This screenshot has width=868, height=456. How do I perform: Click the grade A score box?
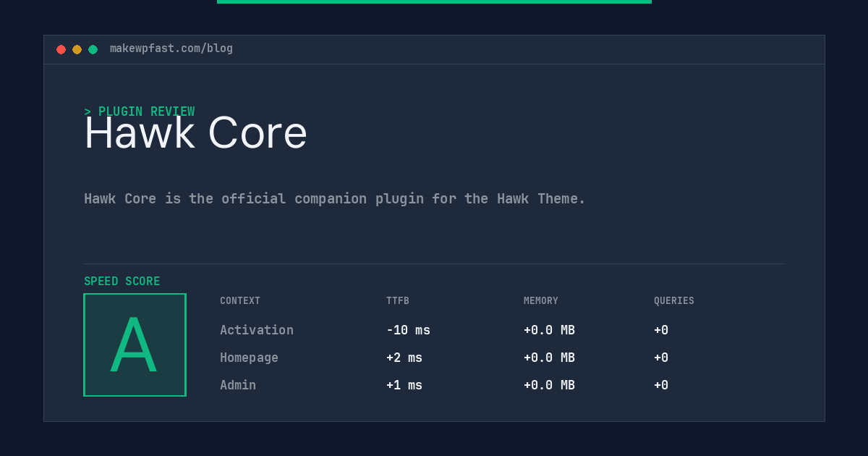pos(135,345)
